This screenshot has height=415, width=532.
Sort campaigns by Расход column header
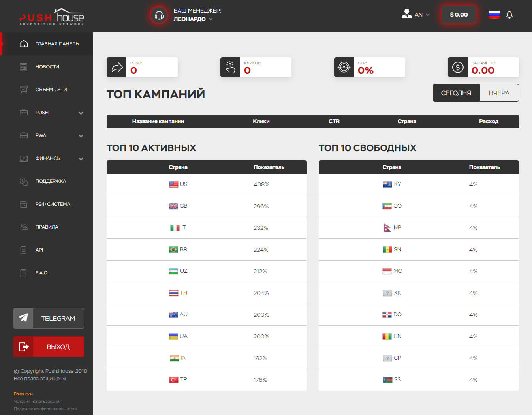tap(489, 121)
